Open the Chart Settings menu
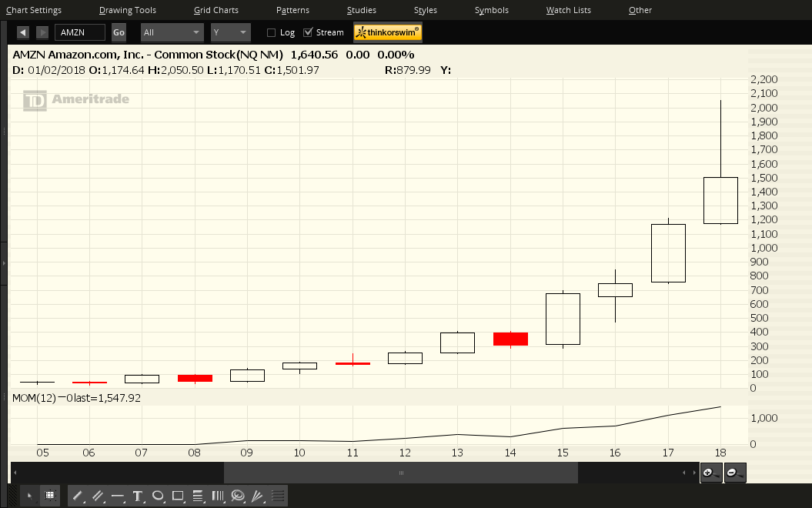Image resolution: width=812 pixels, height=508 pixels. [34, 10]
